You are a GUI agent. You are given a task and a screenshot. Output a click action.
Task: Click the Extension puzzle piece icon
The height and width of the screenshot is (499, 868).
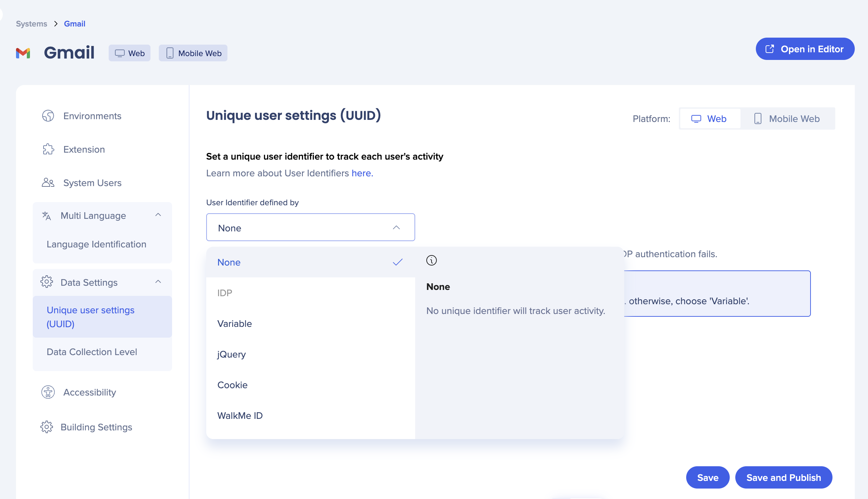[x=48, y=149]
